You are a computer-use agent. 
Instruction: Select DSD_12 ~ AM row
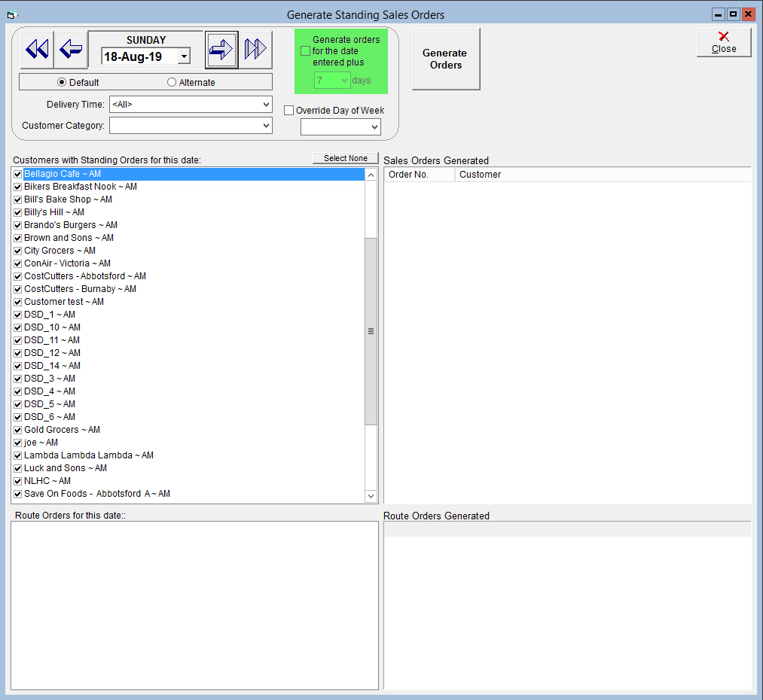coord(188,353)
